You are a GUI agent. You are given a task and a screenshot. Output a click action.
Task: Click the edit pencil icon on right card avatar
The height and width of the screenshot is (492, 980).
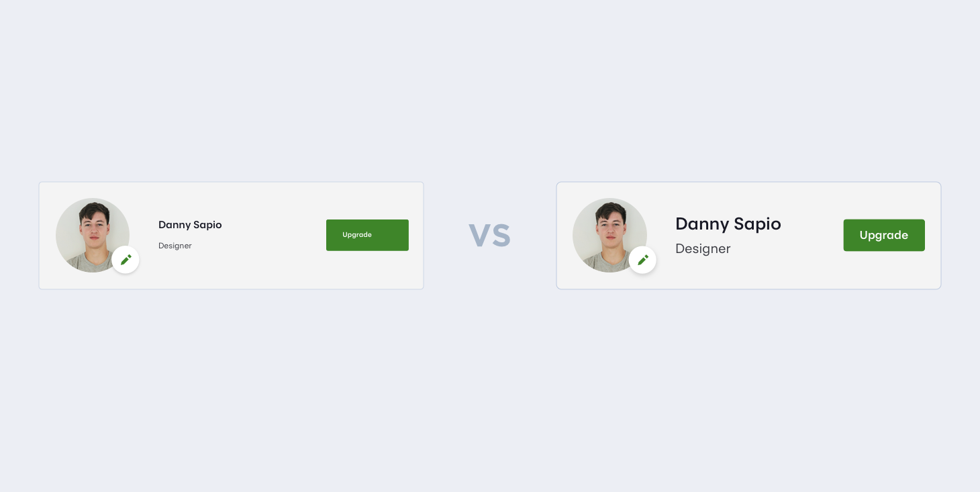pos(642,260)
